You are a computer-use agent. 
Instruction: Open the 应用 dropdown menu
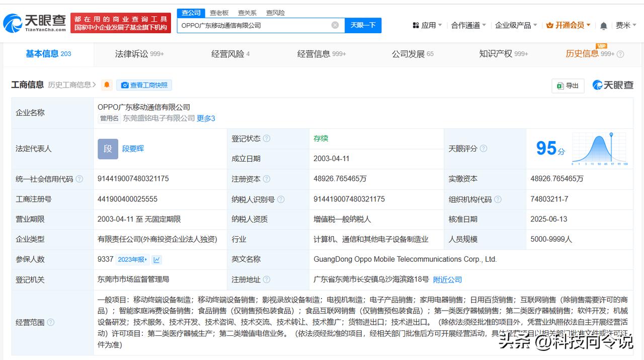pyautogui.click(x=427, y=25)
